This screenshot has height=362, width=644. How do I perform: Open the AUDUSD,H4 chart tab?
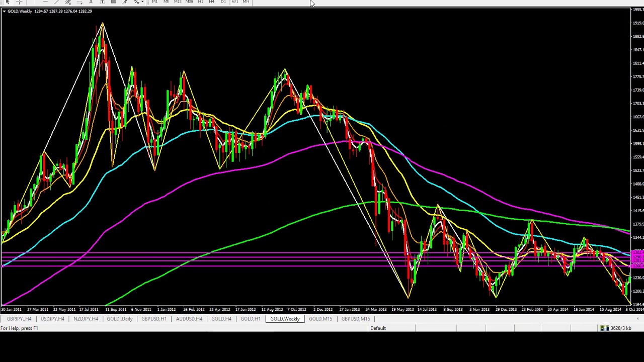[189, 319]
